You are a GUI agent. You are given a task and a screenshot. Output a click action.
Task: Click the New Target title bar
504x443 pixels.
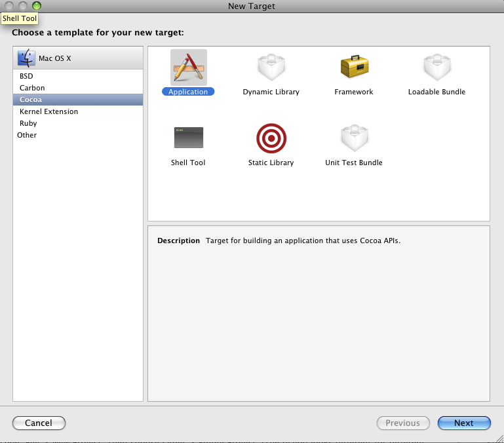point(252,6)
